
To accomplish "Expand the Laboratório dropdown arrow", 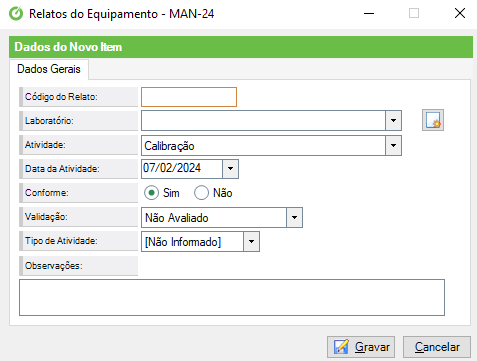I will pos(393,120).
